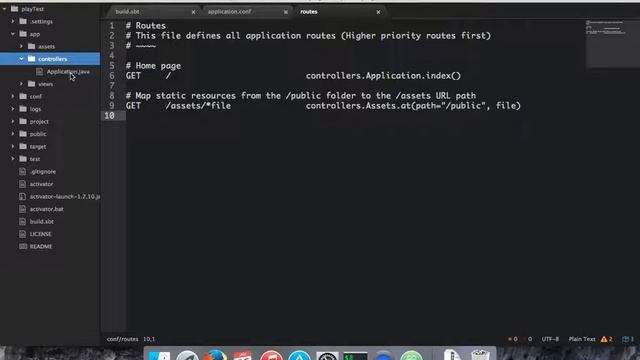Open LICENSE in the file tree

pyautogui.click(x=40, y=234)
